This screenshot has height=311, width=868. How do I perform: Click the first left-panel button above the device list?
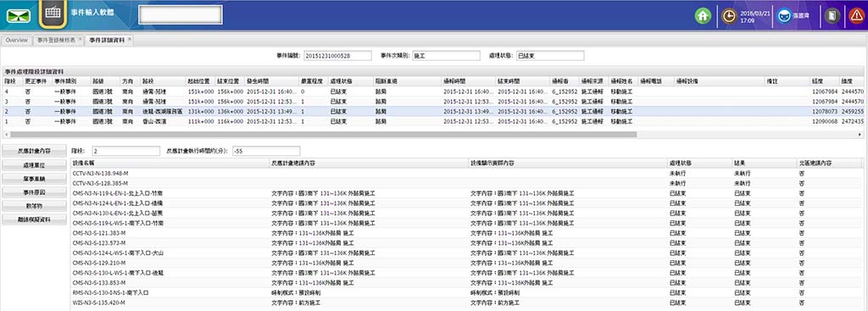click(x=34, y=151)
